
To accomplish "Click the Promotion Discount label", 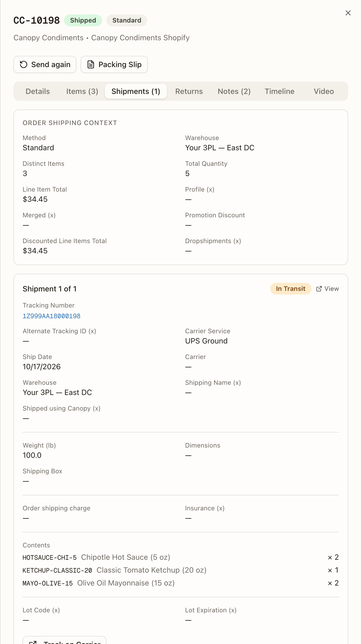I will click(215, 215).
